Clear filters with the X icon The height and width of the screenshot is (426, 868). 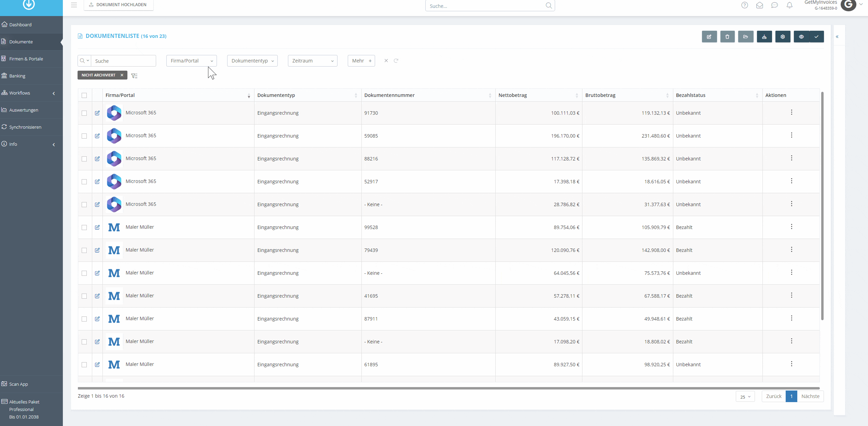click(x=386, y=60)
